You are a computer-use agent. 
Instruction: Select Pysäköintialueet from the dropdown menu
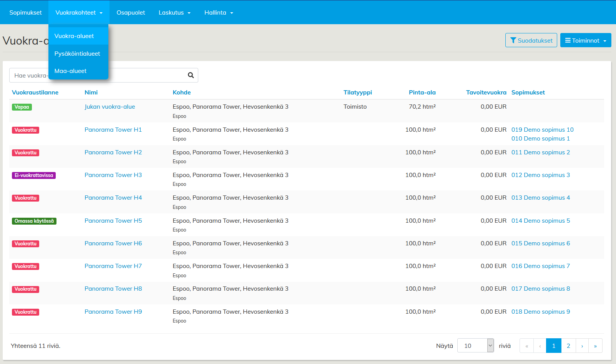77,54
